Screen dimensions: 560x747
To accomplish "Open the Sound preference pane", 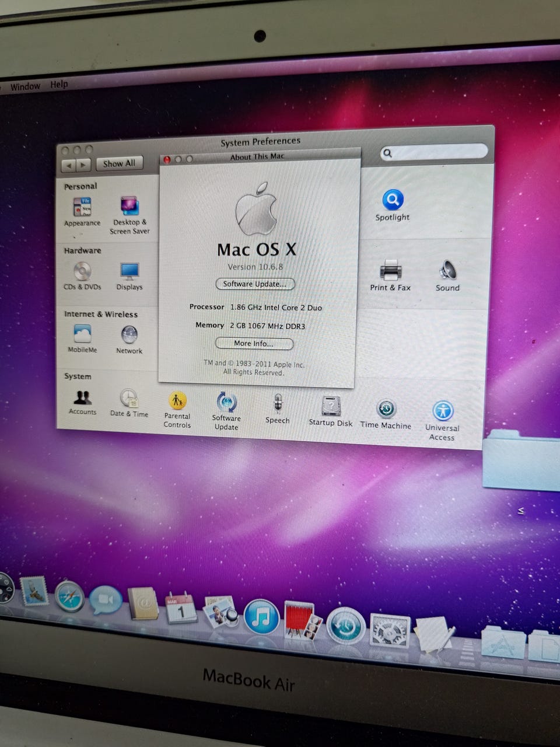I will tap(447, 271).
